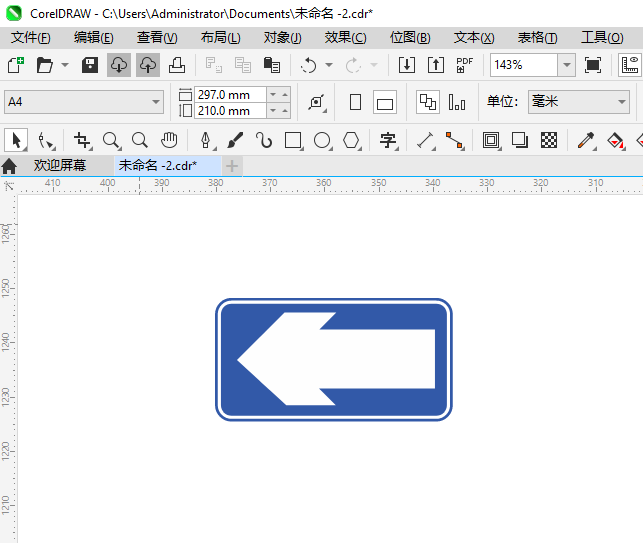Image resolution: width=643 pixels, height=543 pixels.
Task: Open the 文本(X) menu
Action: tap(474, 38)
